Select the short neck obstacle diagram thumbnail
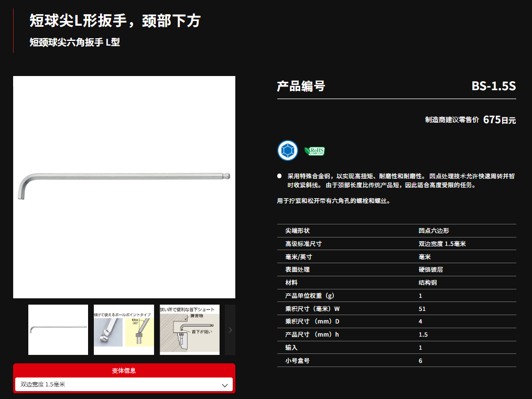 [x=189, y=330]
